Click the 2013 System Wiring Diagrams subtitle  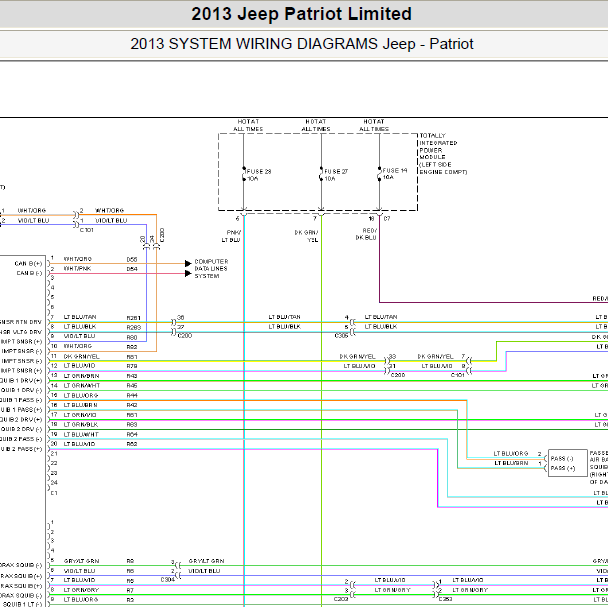tap(302, 44)
